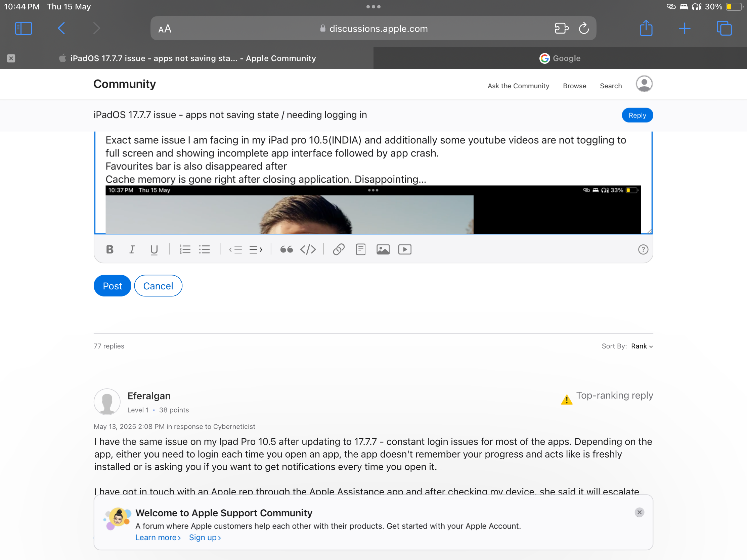This screenshot has width=747, height=560.
Task: Open the Safari tab overview
Action: (724, 28)
